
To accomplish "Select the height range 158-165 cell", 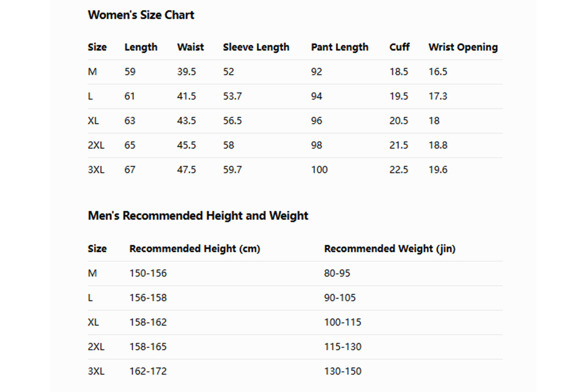I will (148, 347).
